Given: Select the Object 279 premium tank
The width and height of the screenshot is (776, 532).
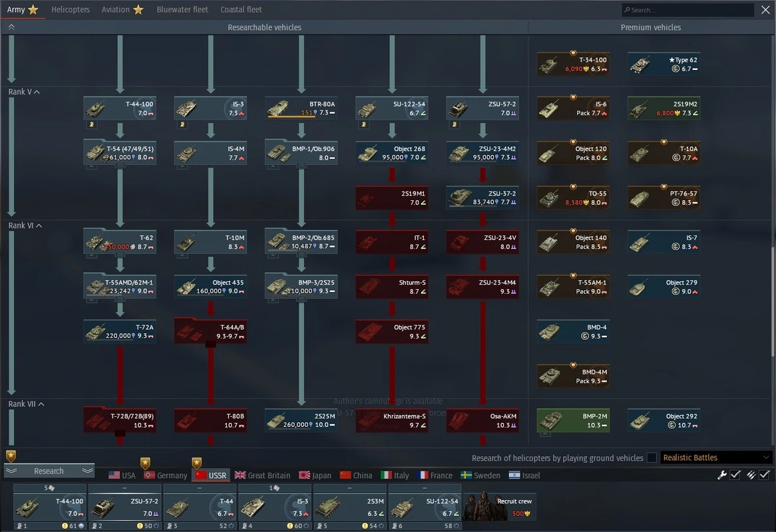Looking at the screenshot, I should click(664, 287).
